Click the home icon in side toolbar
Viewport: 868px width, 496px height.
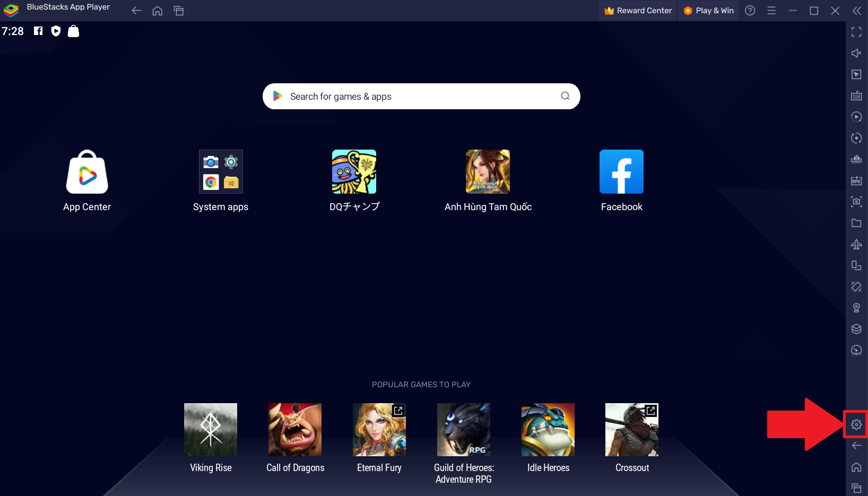pos(856,467)
